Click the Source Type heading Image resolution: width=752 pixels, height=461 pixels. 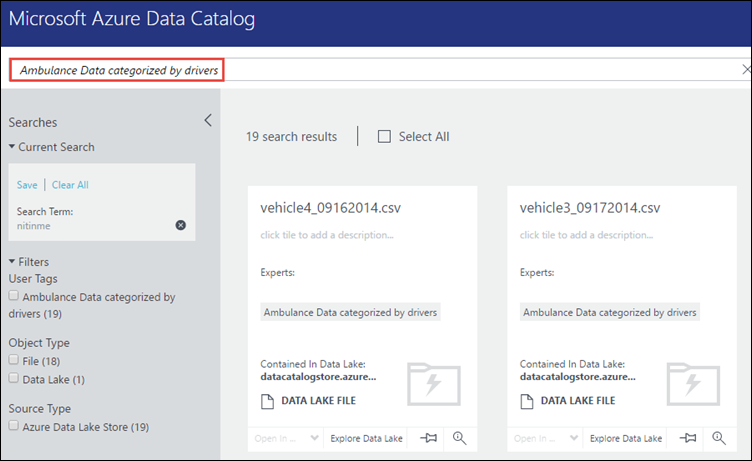point(39,409)
